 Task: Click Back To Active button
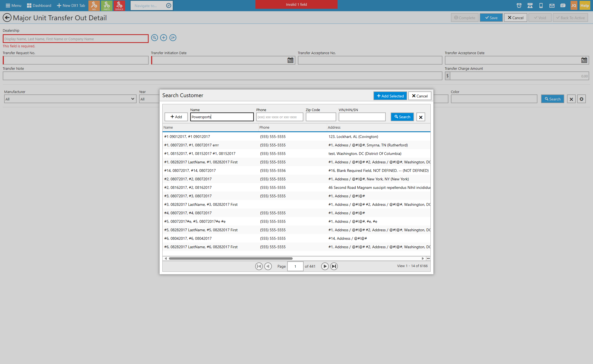(x=570, y=18)
